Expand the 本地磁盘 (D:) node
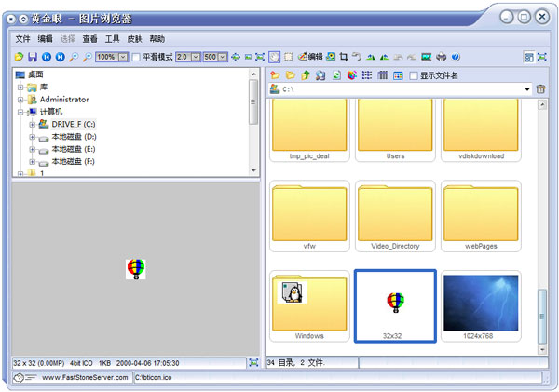 click(32, 137)
